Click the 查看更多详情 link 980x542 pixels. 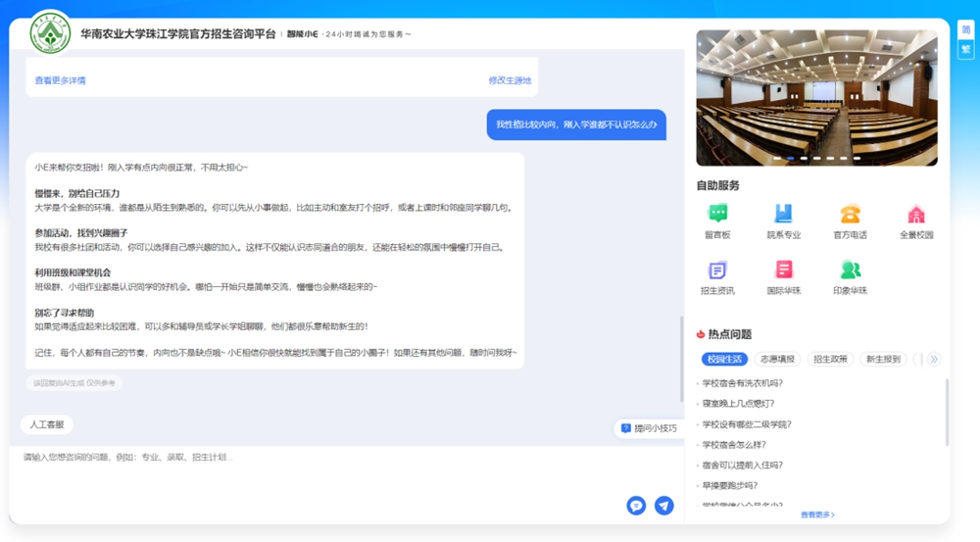point(61,80)
